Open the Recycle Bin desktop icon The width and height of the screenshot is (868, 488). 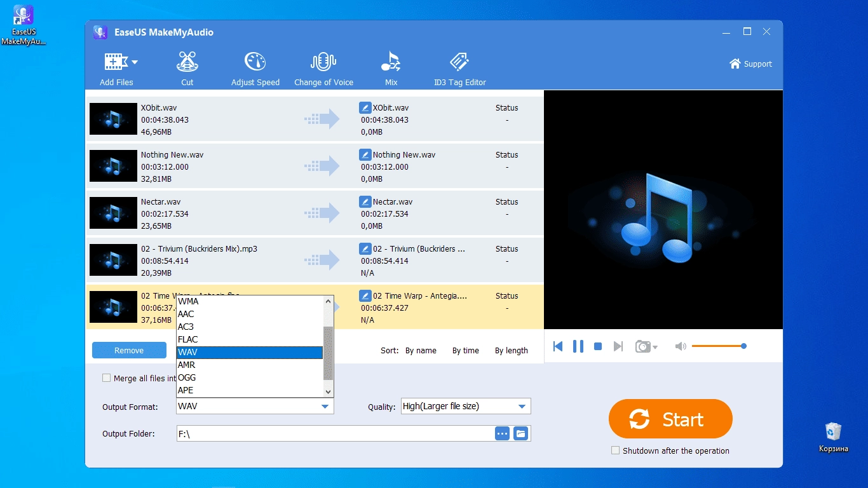click(x=833, y=437)
